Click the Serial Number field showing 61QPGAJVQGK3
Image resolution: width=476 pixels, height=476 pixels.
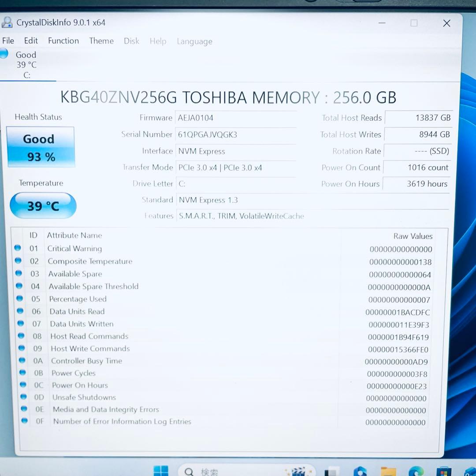click(236, 134)
